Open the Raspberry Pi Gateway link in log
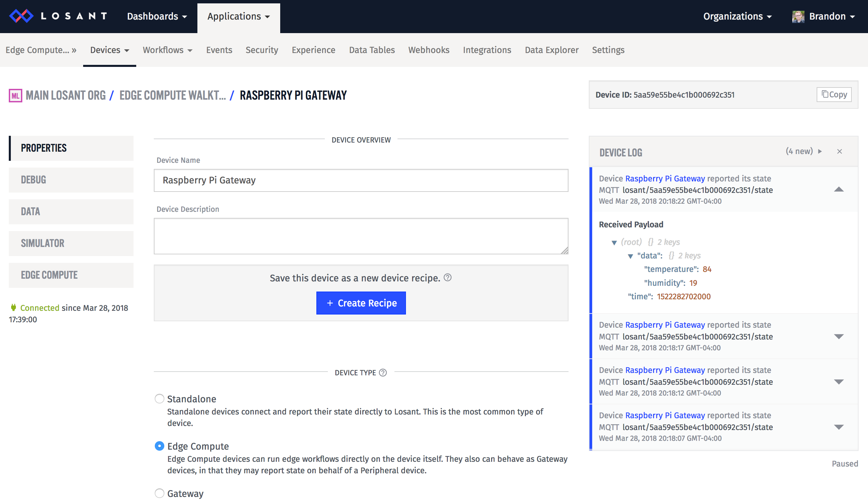This screenshot has width=868, height=502. tap(665, 178)
